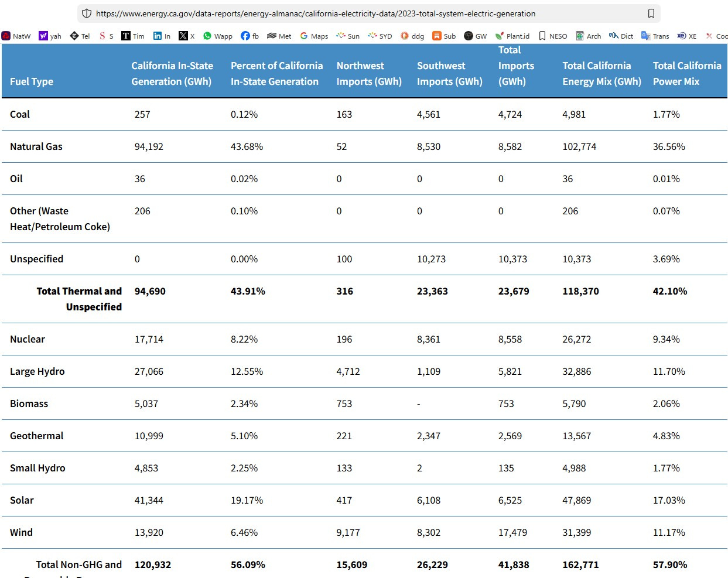Viewport: 728px width, 578px height.
Task: Select the Geothermal row label
Action: click(37, 436)
